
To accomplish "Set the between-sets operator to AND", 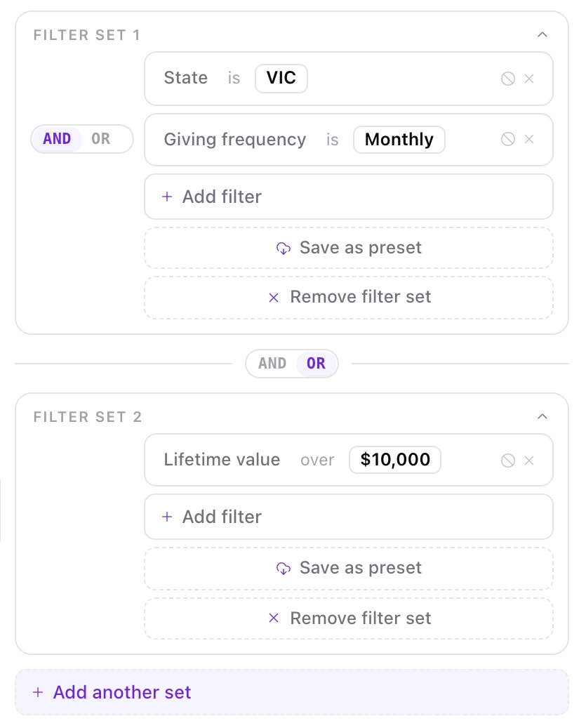I will [272, 364].
